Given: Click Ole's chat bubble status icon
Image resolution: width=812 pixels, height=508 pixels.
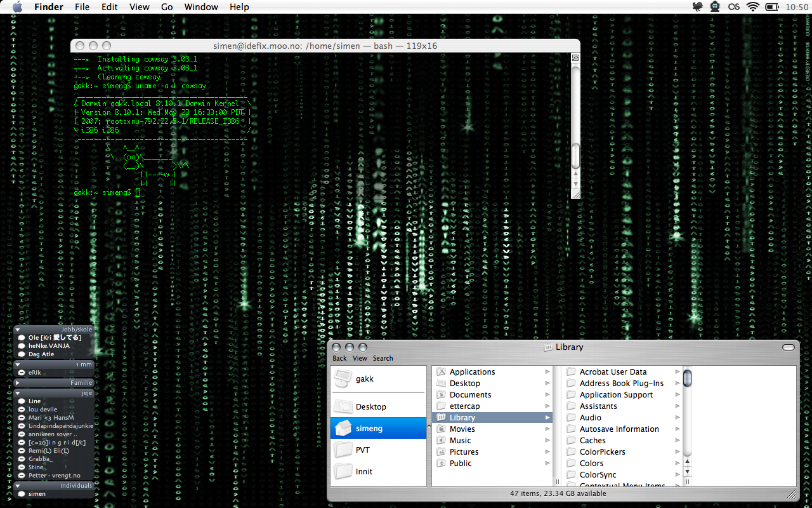Looking at the screenshot, I should pyautogui.click(x=22, y=338).
